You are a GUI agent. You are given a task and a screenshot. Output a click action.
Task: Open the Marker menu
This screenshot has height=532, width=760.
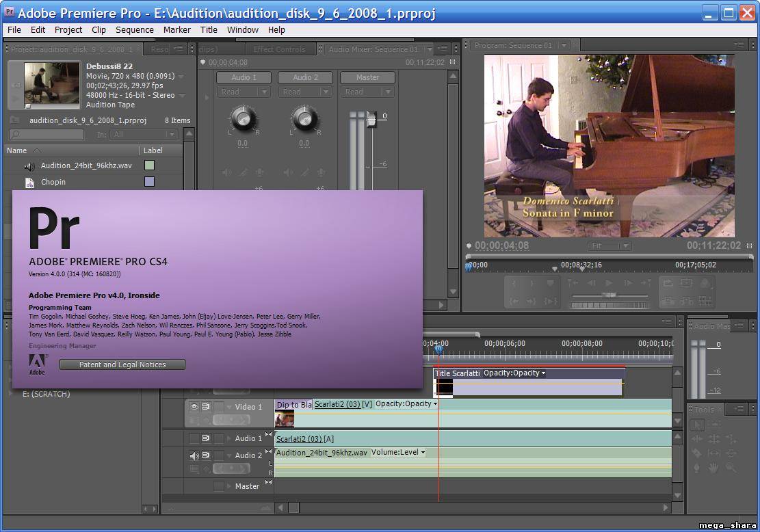(x=177, y=29)
